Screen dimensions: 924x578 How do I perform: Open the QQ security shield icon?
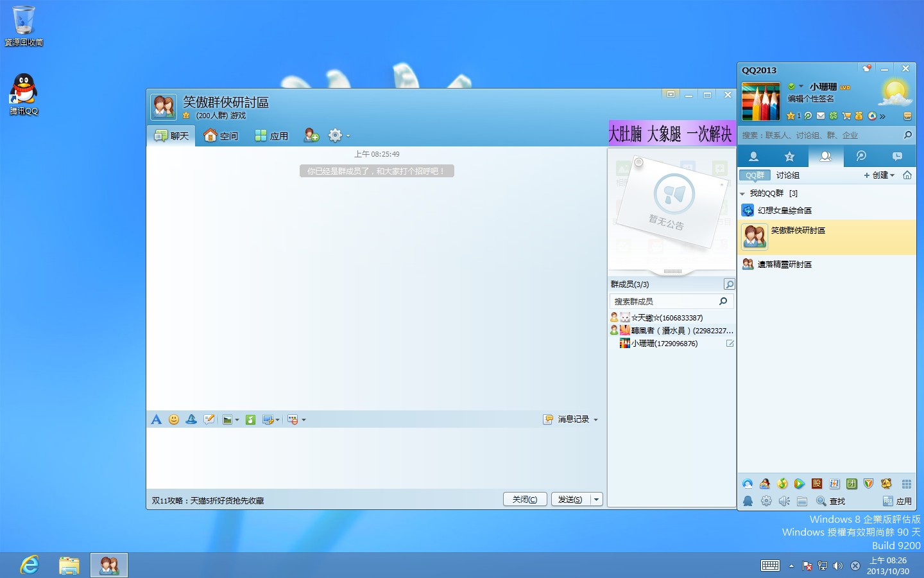(868, 484)
